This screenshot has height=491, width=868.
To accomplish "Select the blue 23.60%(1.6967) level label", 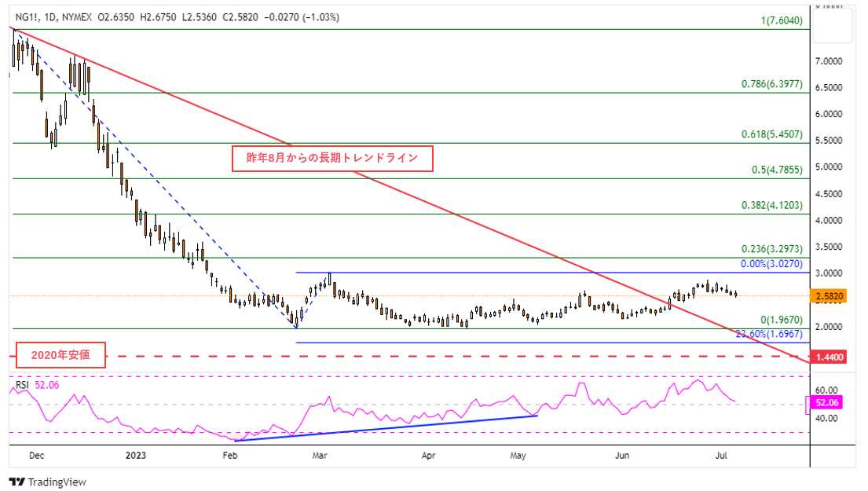I will tap(769, 334).
